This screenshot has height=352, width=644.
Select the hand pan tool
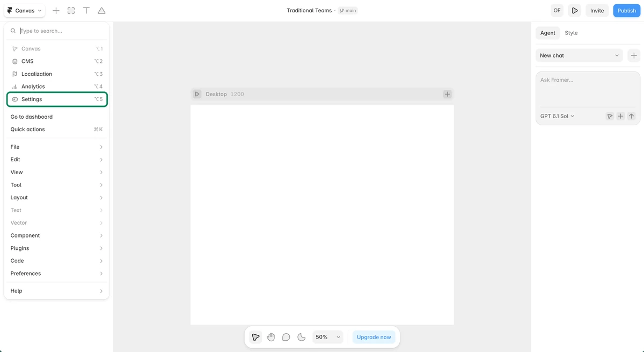pos(271,337)
